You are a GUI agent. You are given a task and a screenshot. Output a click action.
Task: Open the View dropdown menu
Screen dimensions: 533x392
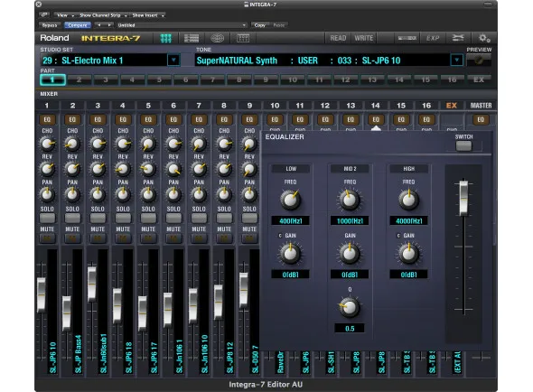pyautogui.click(x=64, y=15)
